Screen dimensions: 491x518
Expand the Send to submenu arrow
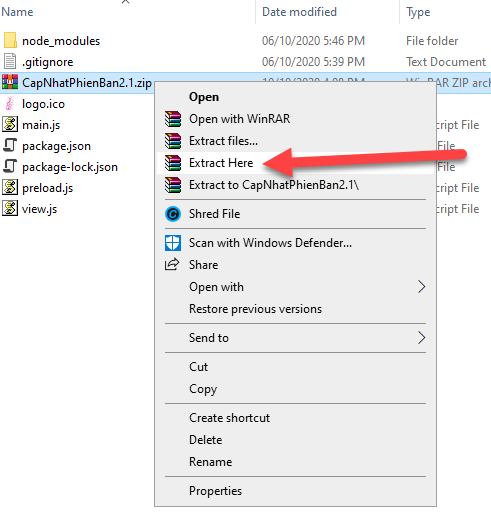click(x=421, y=338)
